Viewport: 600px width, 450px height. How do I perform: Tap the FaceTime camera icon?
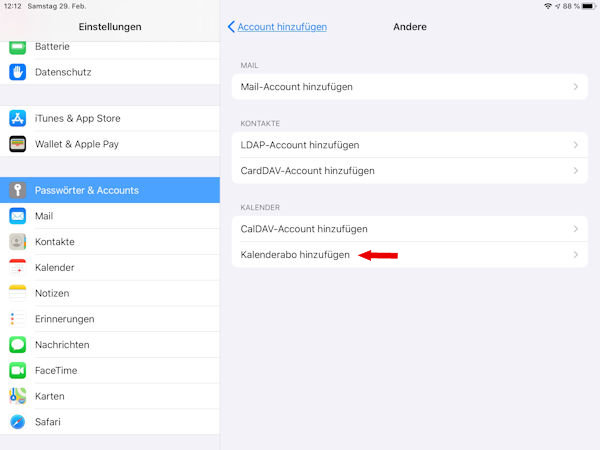(17, 370)
